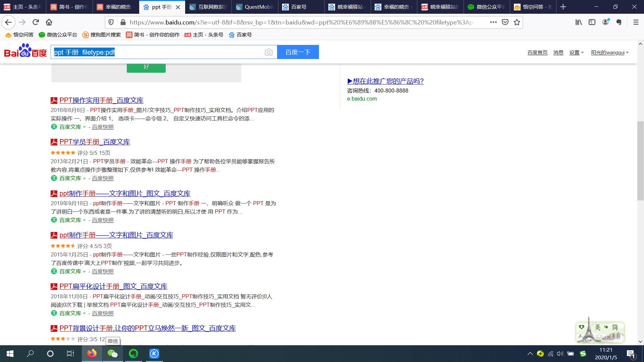View site security padlock info
The width and height of the screenshot is (644, 362).
point(123,22)
